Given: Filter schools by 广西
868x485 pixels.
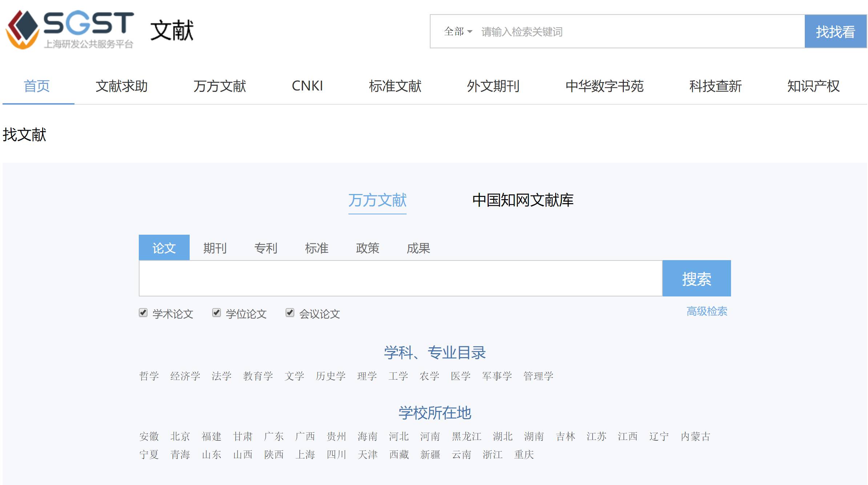Looking at the screenshot, I should click(x=305, y=436).
